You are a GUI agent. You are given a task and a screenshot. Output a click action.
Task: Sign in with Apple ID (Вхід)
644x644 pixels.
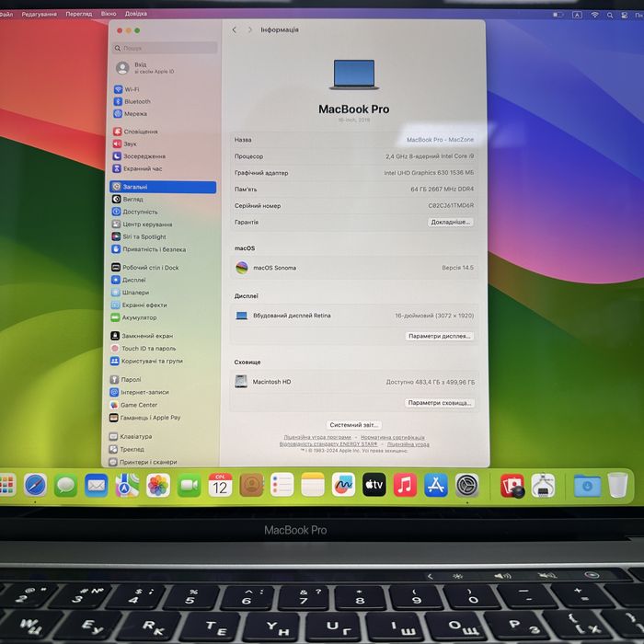[145, 68]
